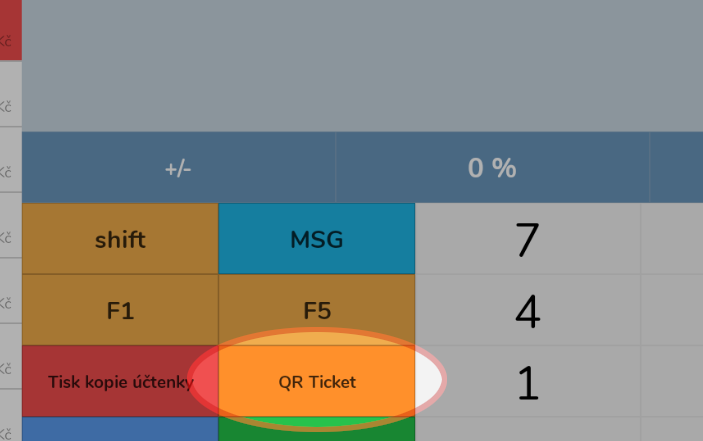Click the blue button below Tisk kopie účtenky
Screen dimensions: 703x441
(120, 430)
